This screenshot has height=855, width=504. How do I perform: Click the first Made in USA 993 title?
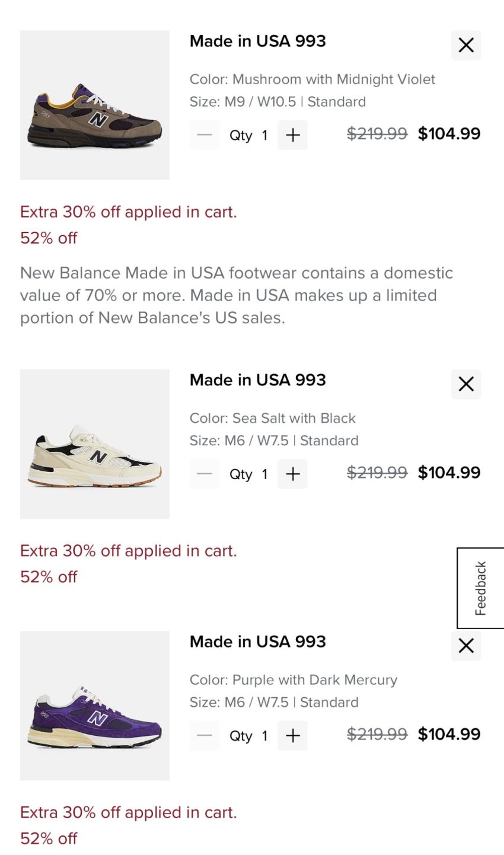pos(257,41)
